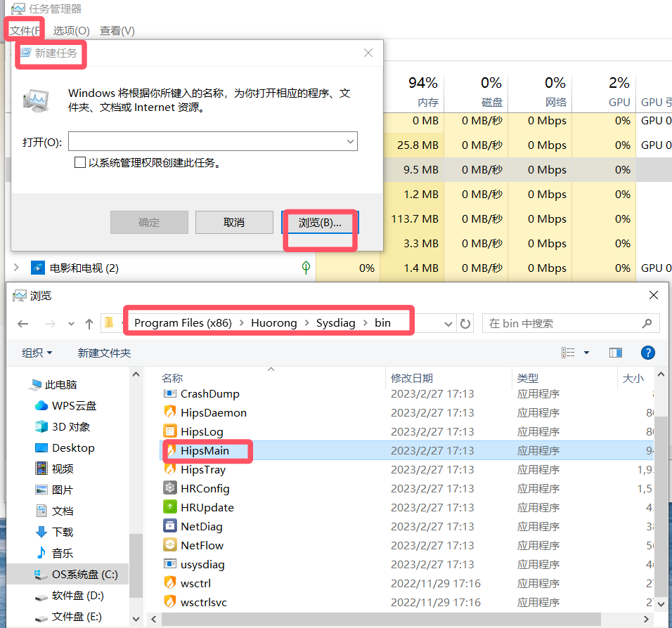Open the 查看(V) menu in Task Manager
Screen dimensions: 672x628
tap(116, 30)
